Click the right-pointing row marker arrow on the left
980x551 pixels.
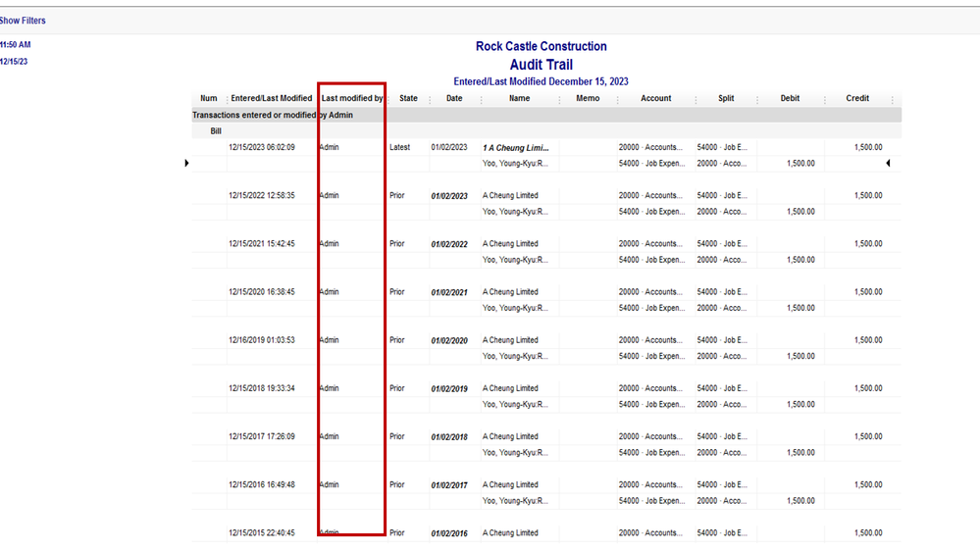[x=186, y=163]
